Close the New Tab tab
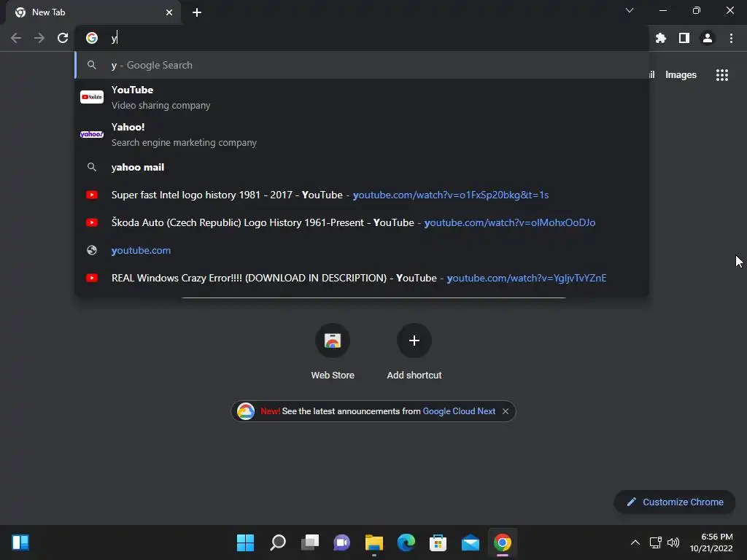747x560 pixels. click(x=169, y=12)
